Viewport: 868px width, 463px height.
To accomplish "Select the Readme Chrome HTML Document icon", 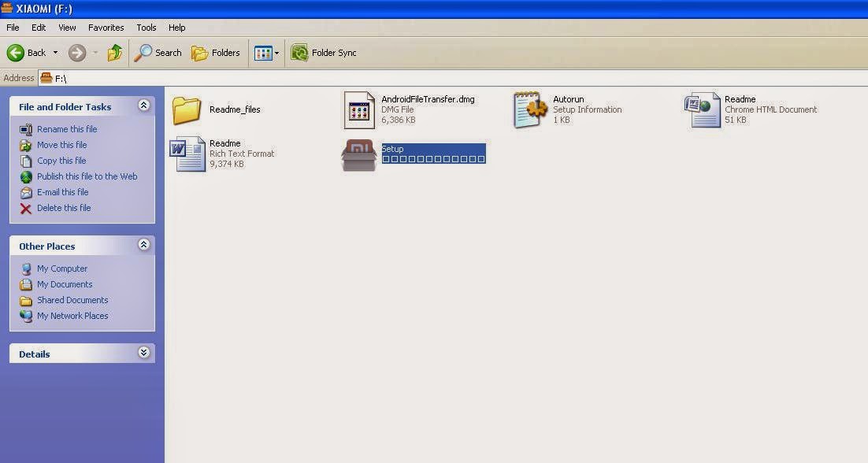I will 702,110.
